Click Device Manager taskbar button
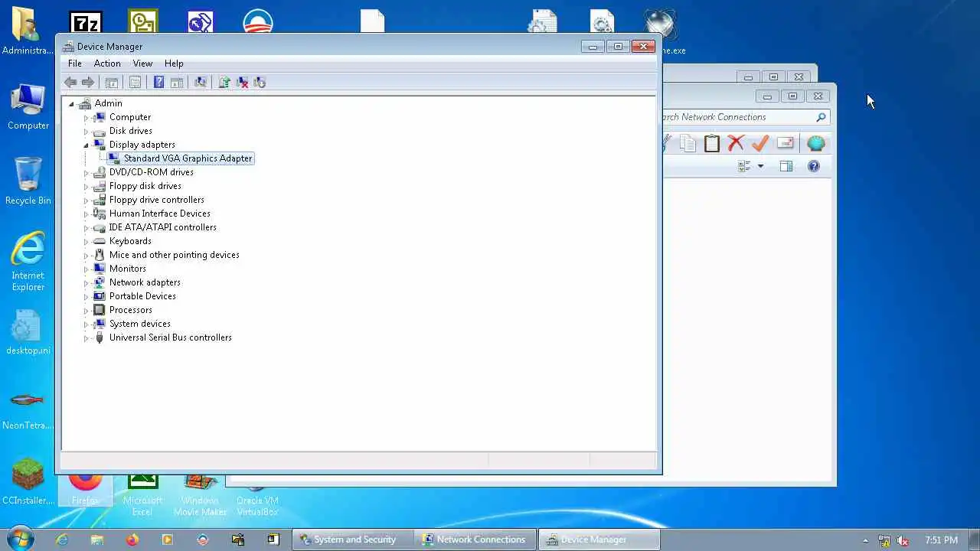The width and height of the screenshot is (980, 551). coord(599,540)
